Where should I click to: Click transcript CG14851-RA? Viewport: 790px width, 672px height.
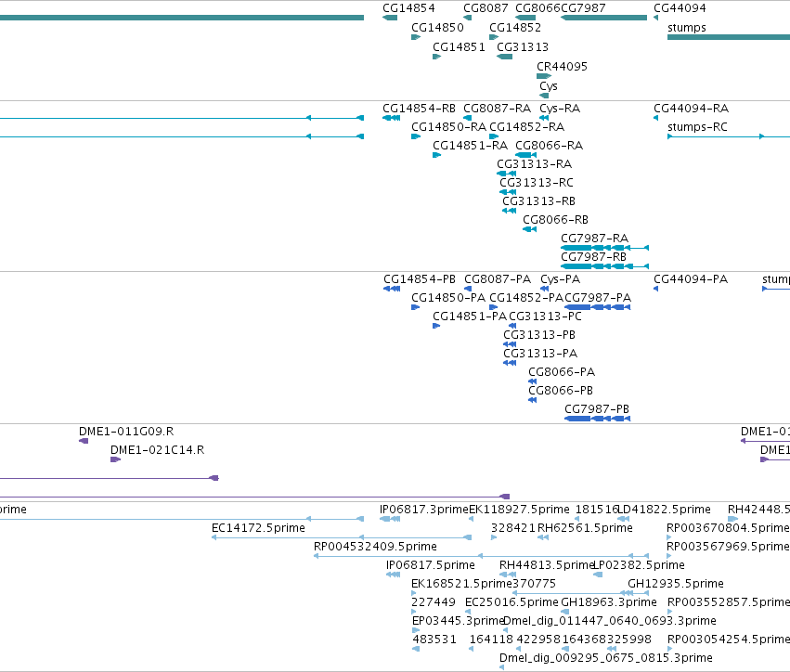437,155
